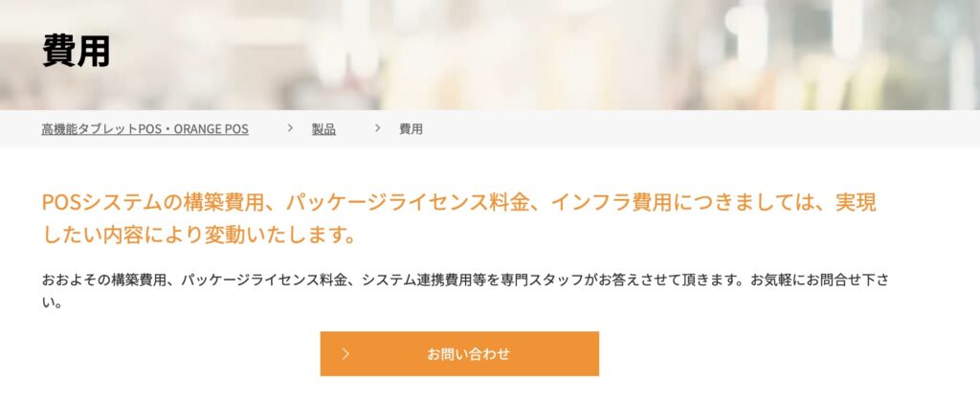This screenshot has width=980, height=404.
Task: Click the phrase お気軽にお問合せ下さ in paragraph
Action: [x=819, y=281]
